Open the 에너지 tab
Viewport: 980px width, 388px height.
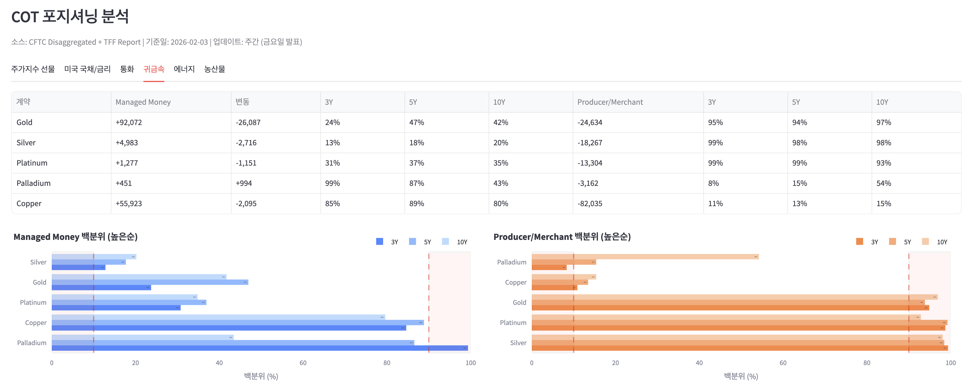pyautogui.click(x=184, y=69)
